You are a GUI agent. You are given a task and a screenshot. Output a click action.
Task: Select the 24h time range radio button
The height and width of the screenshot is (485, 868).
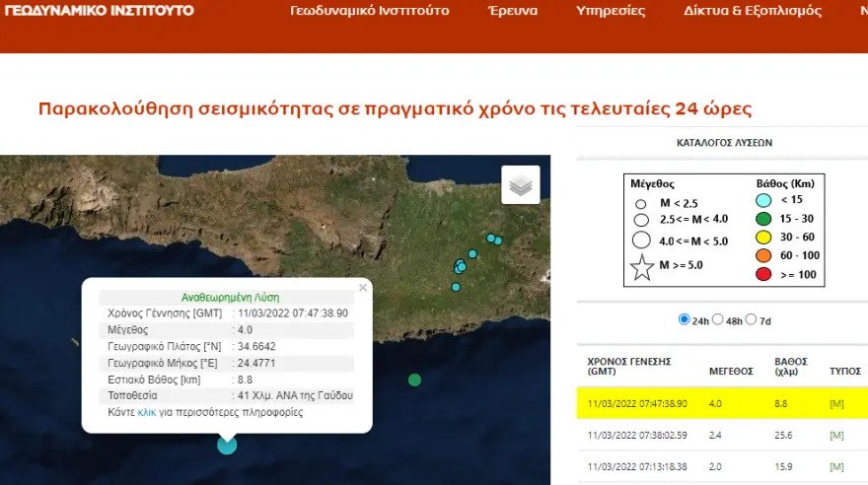[x=685, y=319]
